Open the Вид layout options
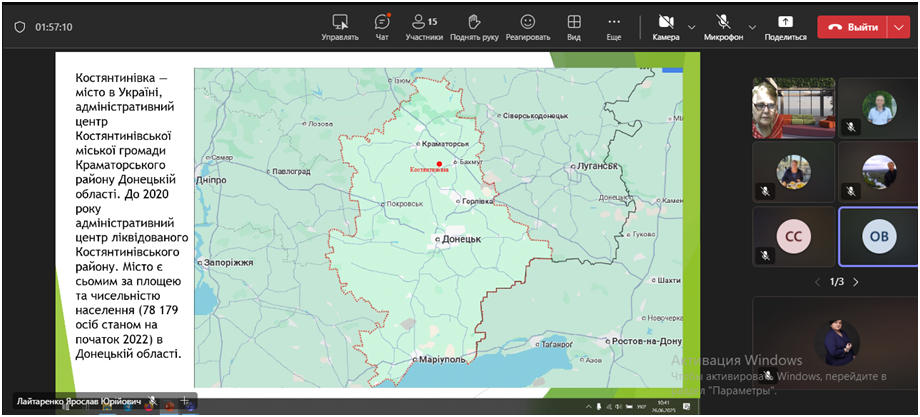Screen dimensions: 920x417 [573, 26]
